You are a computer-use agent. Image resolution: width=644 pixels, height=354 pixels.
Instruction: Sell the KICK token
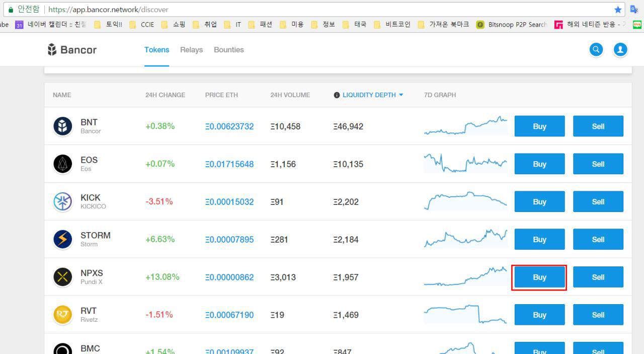coord(598,201)
